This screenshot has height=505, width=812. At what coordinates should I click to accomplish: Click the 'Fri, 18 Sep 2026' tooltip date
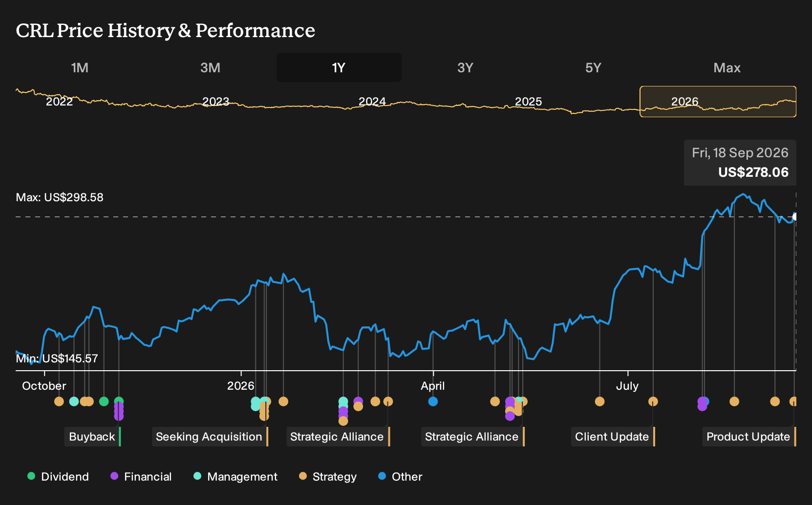coord(740,153)
